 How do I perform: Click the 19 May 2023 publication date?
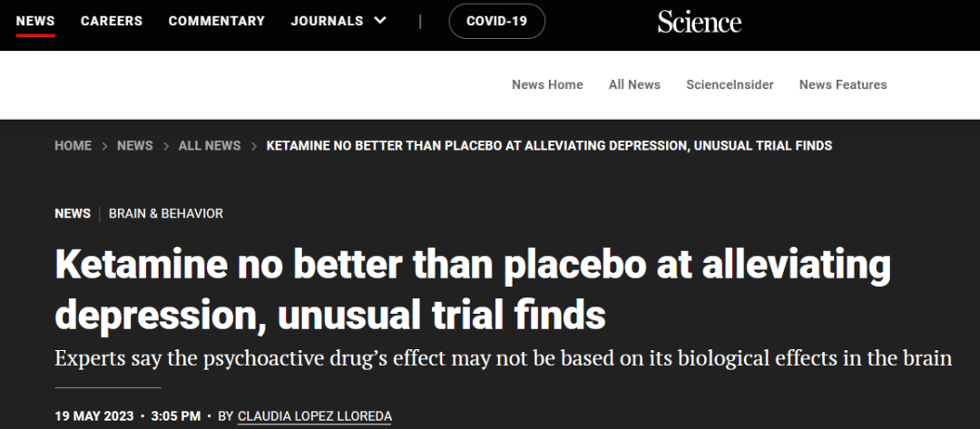[94, 416]
